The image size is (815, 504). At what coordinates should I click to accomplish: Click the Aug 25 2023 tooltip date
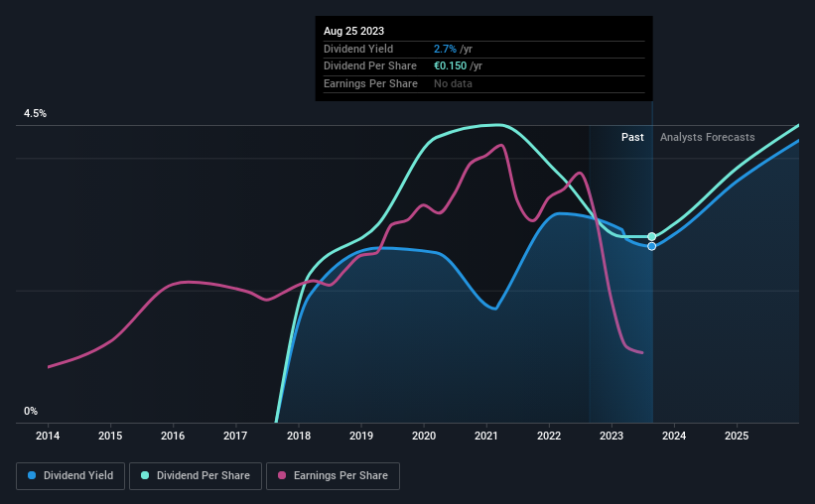tap(353, 31)
